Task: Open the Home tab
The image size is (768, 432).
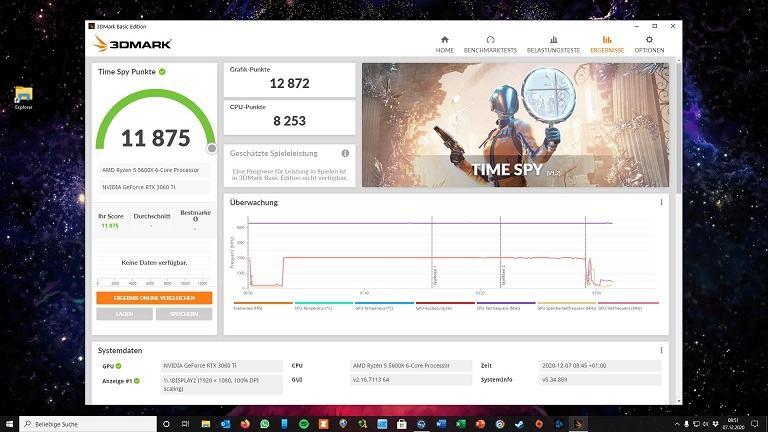Action: [444, 45]
